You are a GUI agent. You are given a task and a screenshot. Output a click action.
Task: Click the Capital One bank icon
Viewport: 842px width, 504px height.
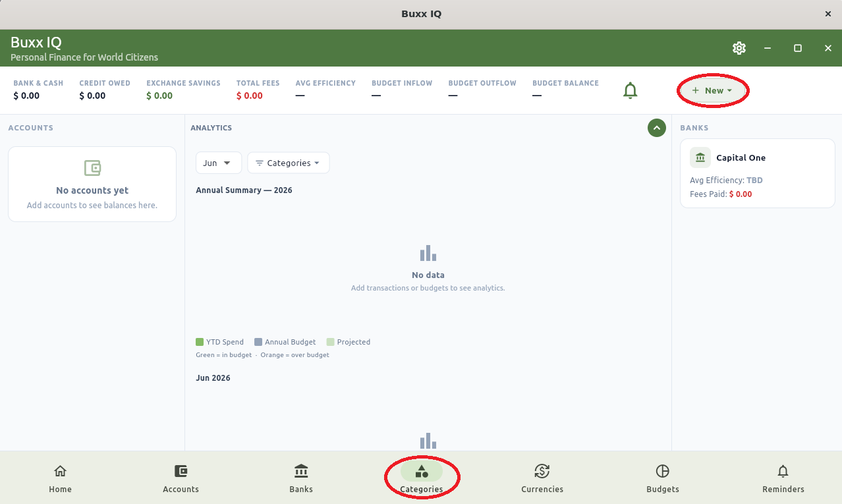[700, 157]
